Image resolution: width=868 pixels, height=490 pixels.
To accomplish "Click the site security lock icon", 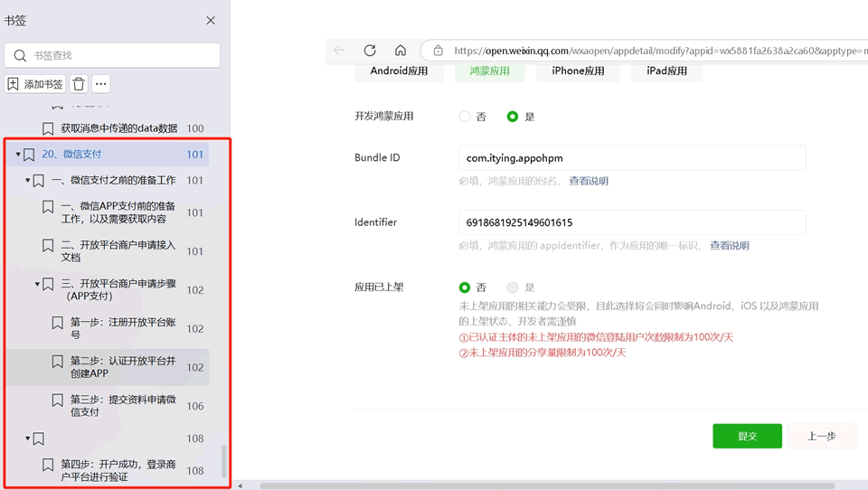I will (438, 52).
